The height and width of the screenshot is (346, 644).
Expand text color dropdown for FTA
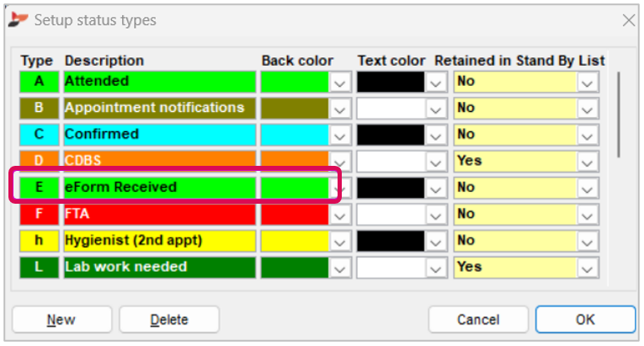[435, 216]
